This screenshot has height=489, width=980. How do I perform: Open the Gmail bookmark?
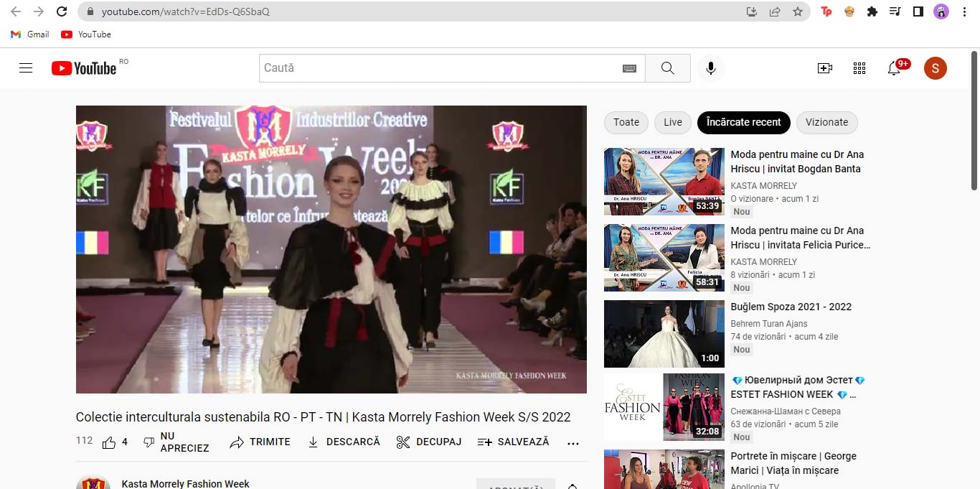[30, 34]
